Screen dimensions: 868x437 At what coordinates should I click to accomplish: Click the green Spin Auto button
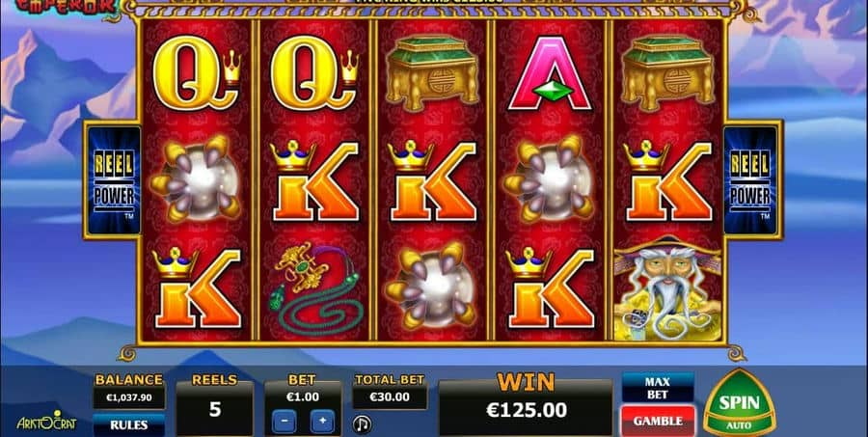coord(739,405)
